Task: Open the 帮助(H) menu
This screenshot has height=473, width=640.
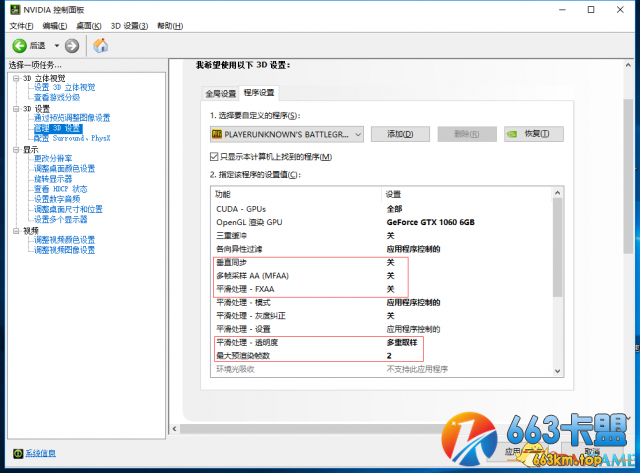Action: pos(170,26)
